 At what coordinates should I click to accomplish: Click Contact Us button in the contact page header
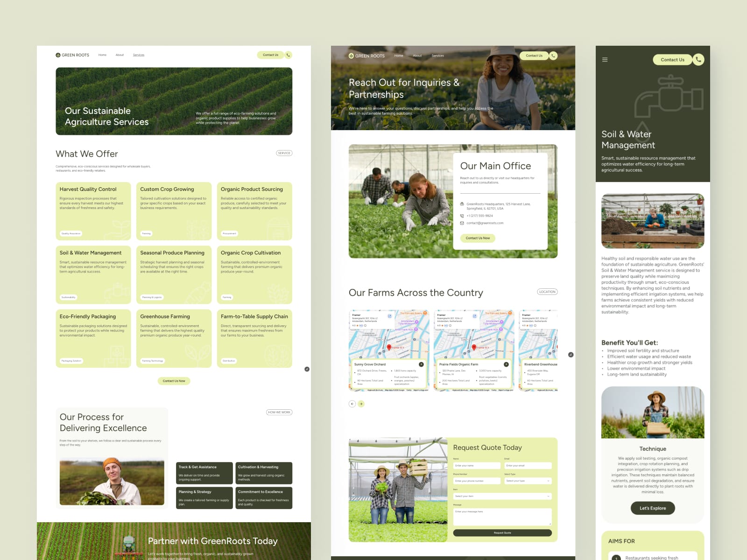(534, 56)
